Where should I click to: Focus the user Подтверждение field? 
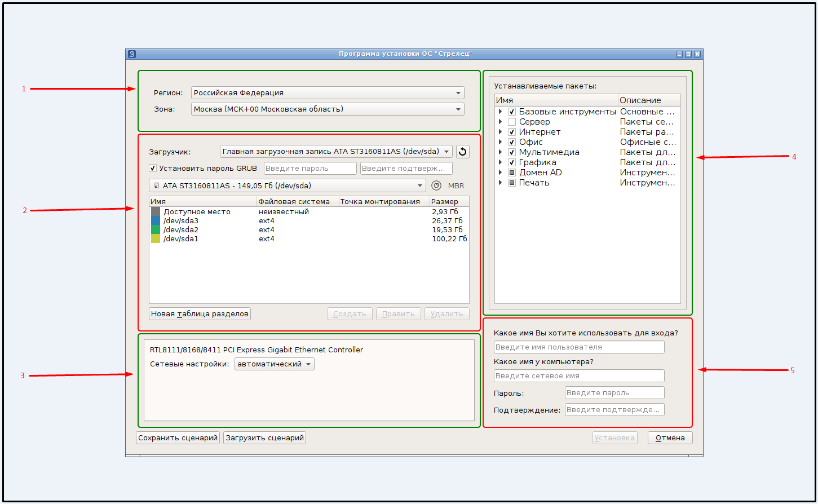[x=614, y=410]
